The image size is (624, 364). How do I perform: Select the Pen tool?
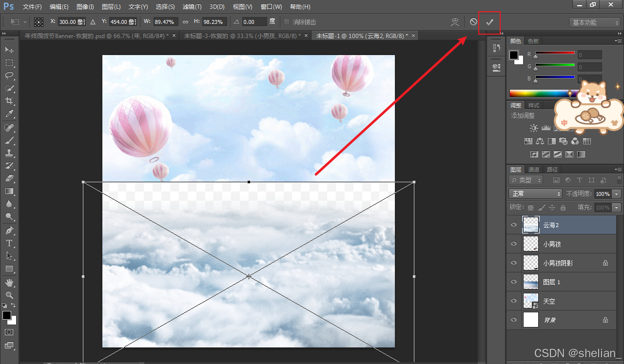point(9,230)
